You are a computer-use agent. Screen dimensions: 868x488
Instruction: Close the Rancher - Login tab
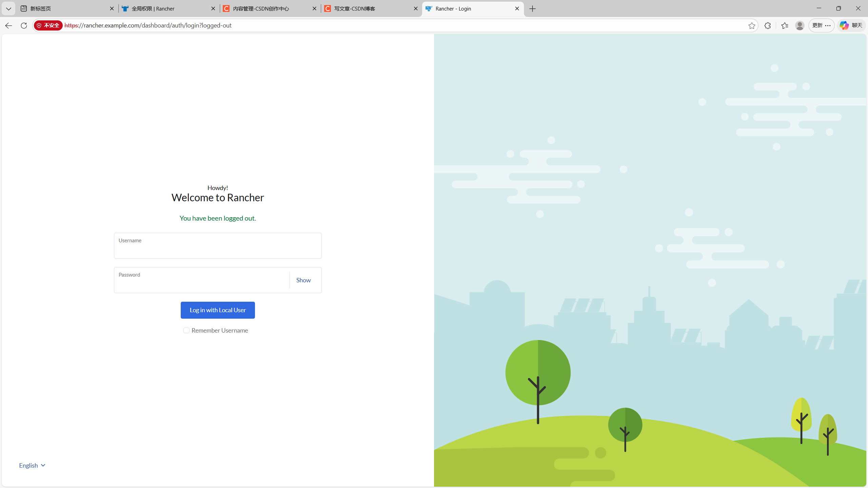click(x=517, y=9)
